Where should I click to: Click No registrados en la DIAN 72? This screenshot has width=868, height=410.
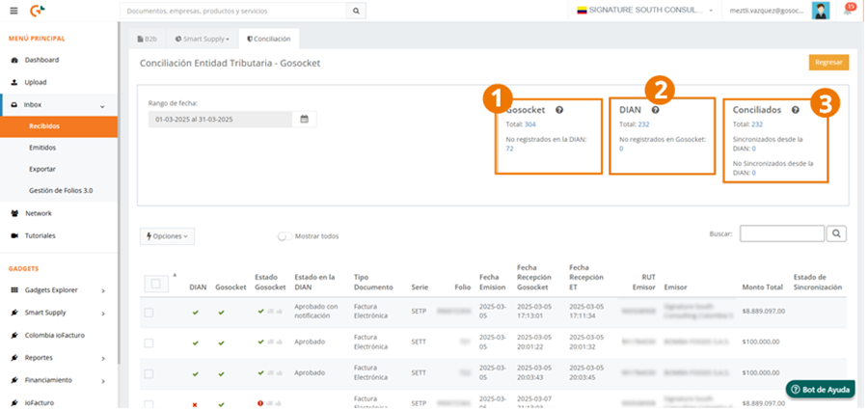tap(510, 149)
